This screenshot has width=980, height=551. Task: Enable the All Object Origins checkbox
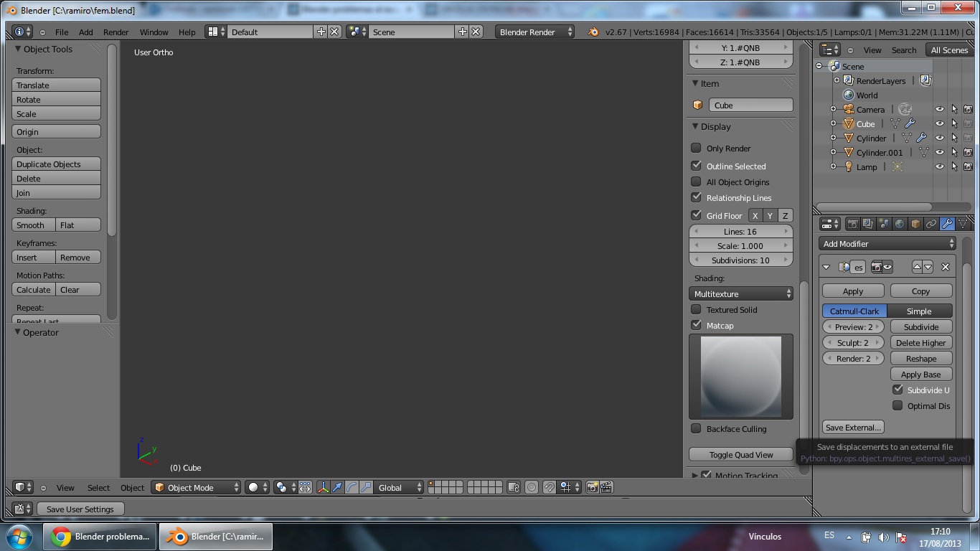[696, 182]
